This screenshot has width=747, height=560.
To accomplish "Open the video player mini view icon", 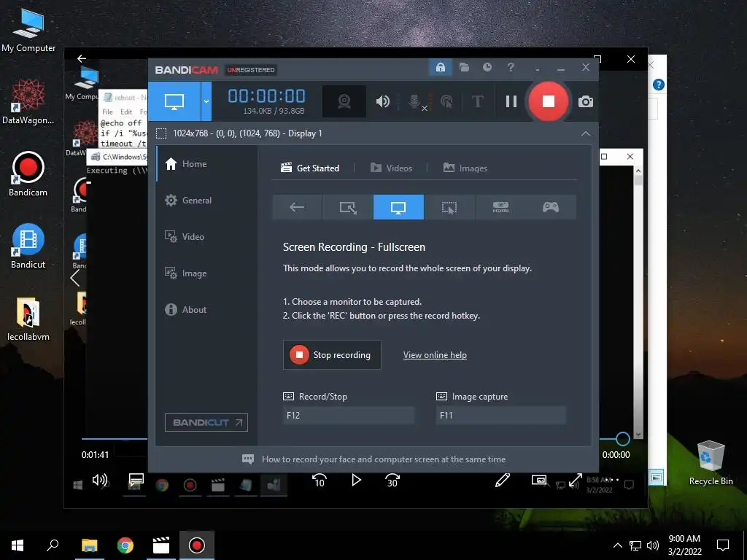I will (539, 480).
